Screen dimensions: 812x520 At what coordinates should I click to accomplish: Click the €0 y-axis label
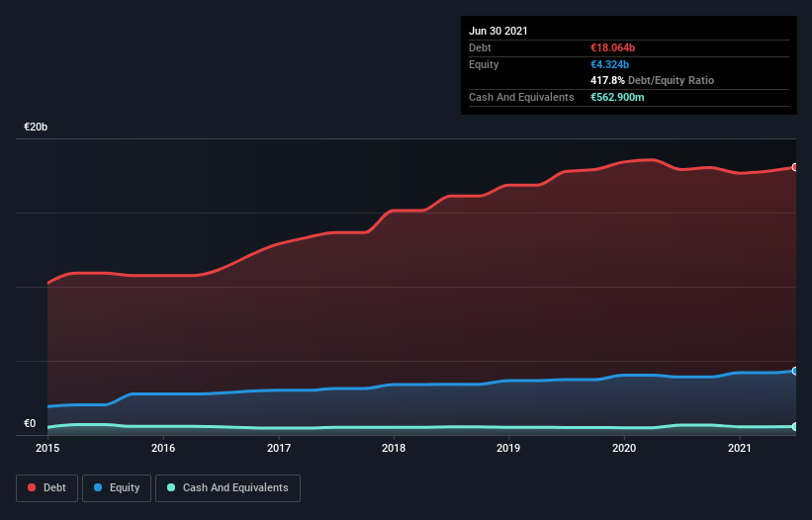[30, 423]
